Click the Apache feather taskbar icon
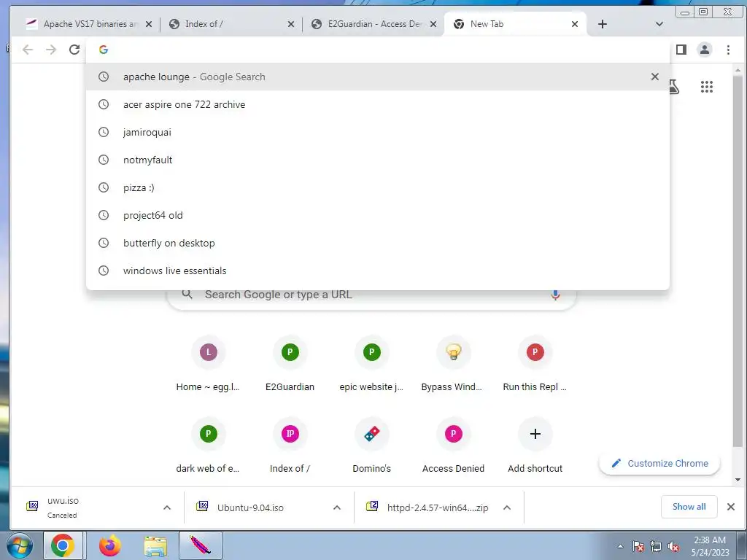Viewport: 747px width, 560px height. pyautogui.click(x=201, y=545)
